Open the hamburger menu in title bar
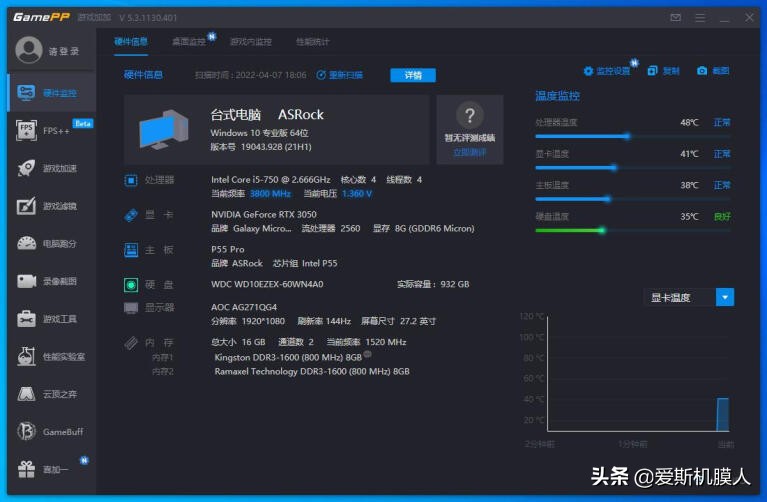The width and height of the screenshot is (767, 502). point(700,18)
